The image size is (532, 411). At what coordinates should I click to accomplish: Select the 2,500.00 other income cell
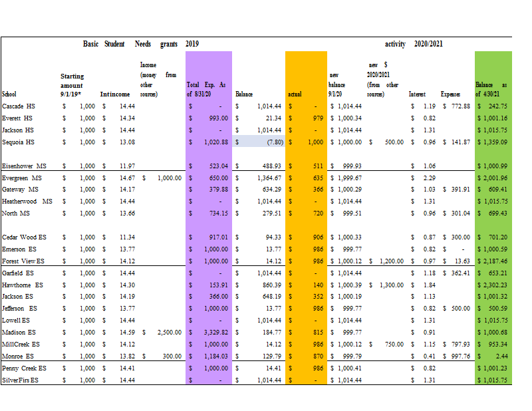(x=170, y=333)
